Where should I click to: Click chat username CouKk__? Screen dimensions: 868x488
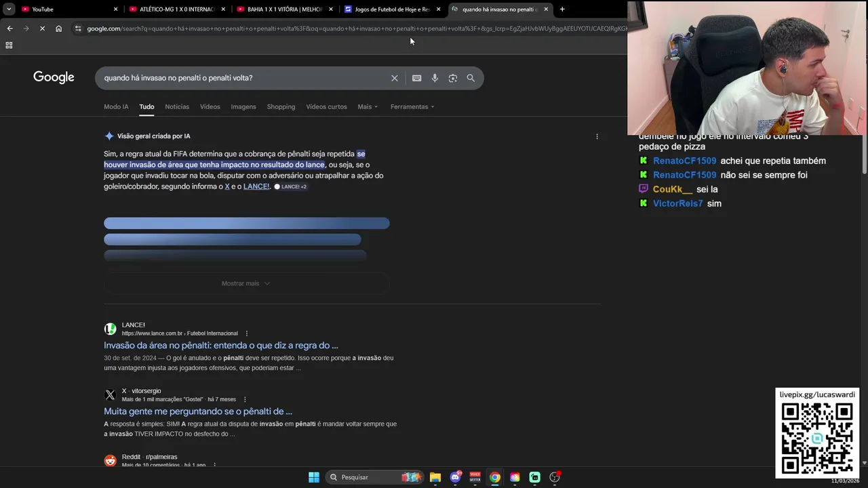(673, 189)
